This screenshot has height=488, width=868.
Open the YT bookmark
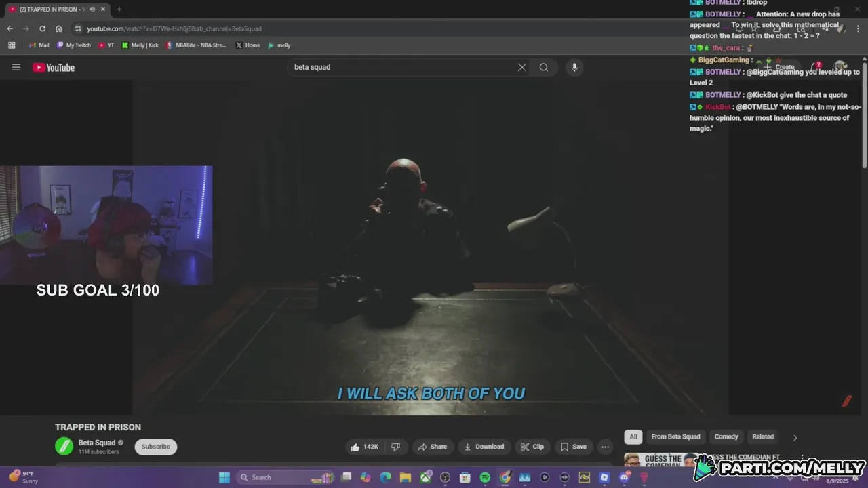coord(106,45)
